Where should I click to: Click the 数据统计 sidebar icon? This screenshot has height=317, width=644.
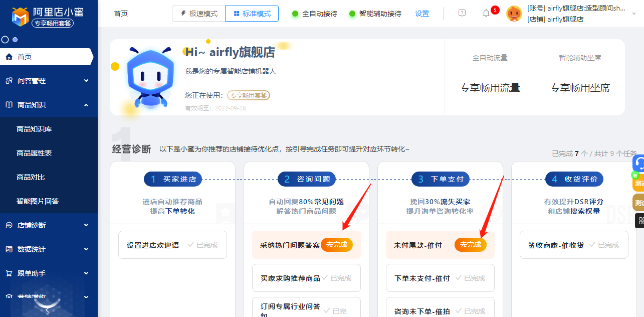[x=9, y=249]
